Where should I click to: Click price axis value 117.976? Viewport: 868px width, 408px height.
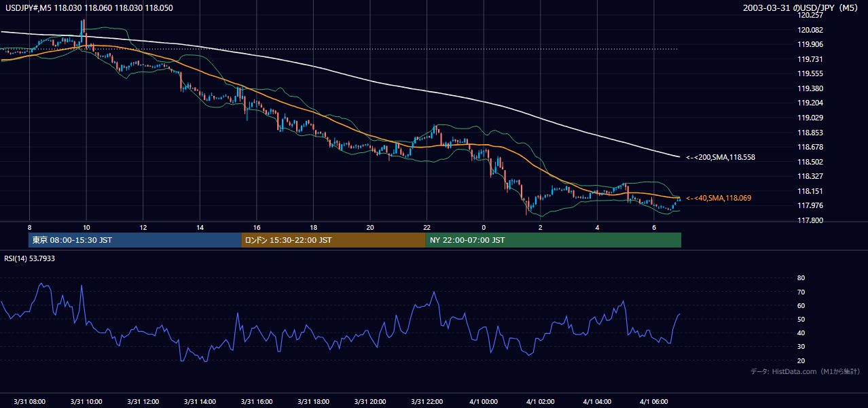coord(810,205)
